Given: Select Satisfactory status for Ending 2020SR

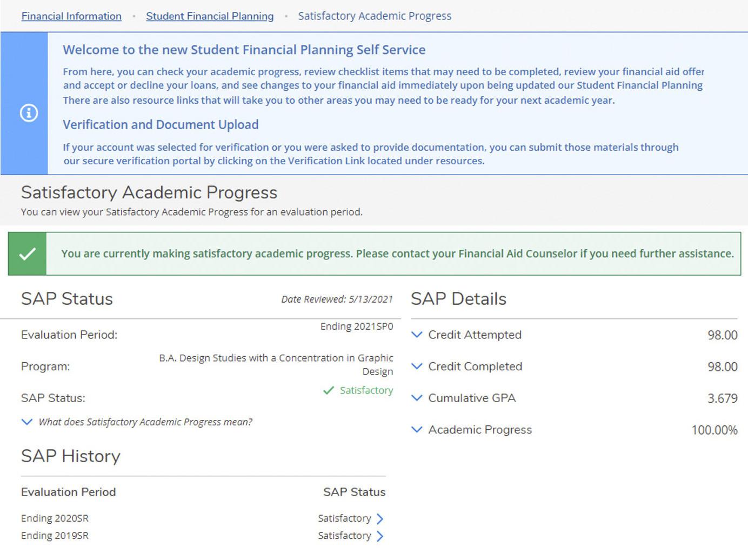Looking at the screenshot, I should [x=344, y=518].
